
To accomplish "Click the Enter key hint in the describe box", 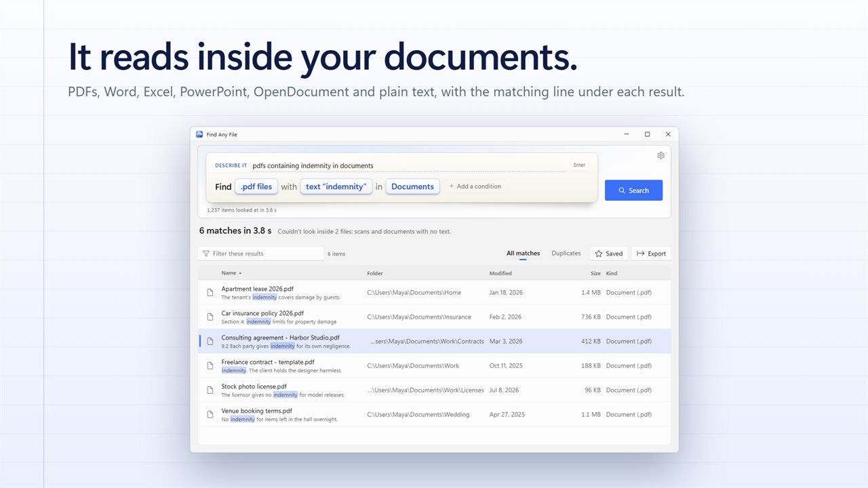I will (x=579, y=165).
